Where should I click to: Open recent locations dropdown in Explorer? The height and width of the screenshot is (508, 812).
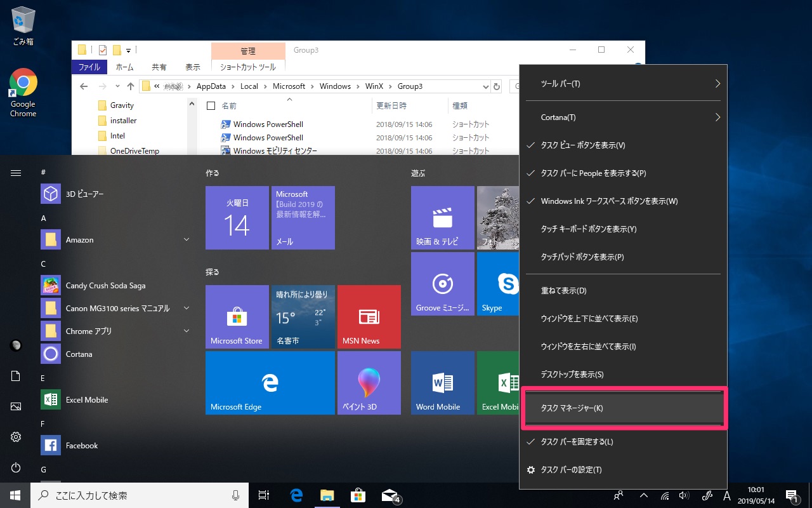[117, 86]
